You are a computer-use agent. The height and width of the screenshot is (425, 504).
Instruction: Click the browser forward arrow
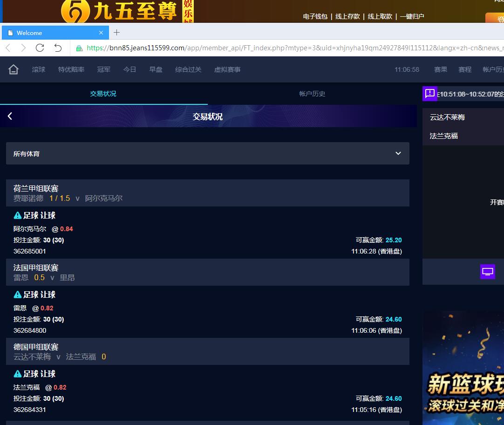coord(23,48)
